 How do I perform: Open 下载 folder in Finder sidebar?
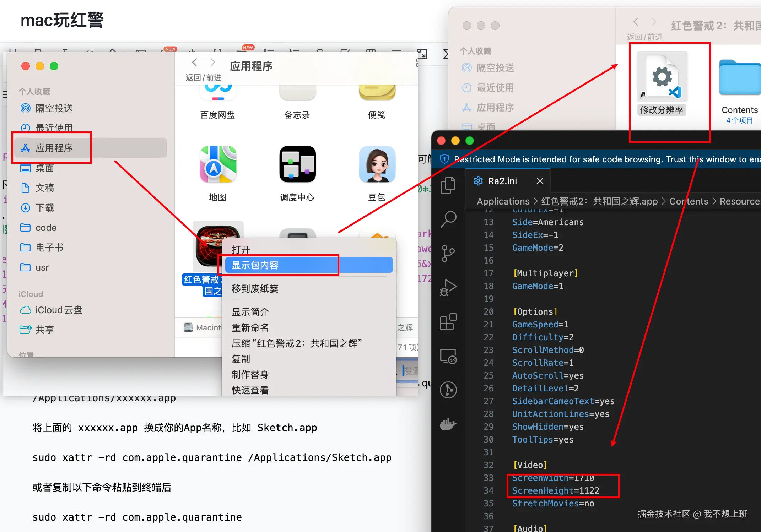45,207
